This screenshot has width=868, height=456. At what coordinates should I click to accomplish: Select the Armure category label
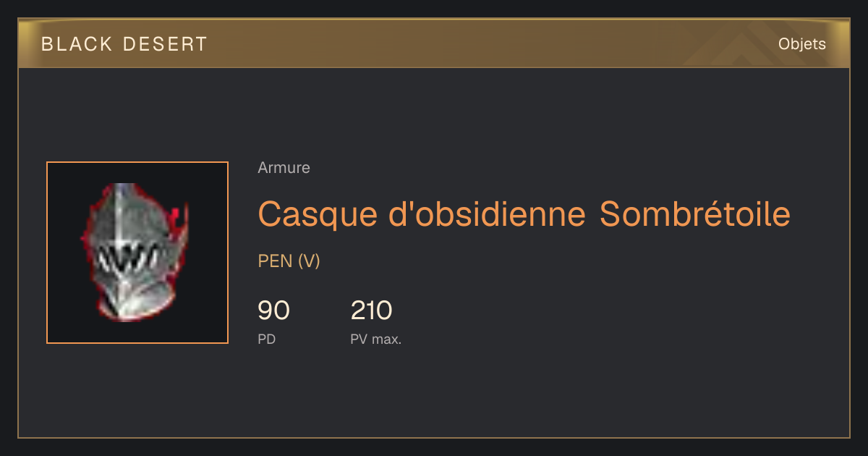point(284,168)
